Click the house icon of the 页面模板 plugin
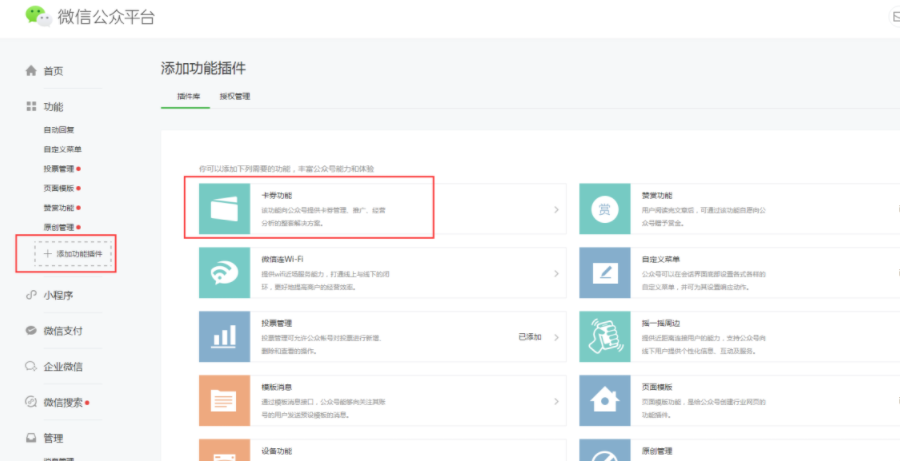Viewport: 900px width, 461px height. click(604, 401)
